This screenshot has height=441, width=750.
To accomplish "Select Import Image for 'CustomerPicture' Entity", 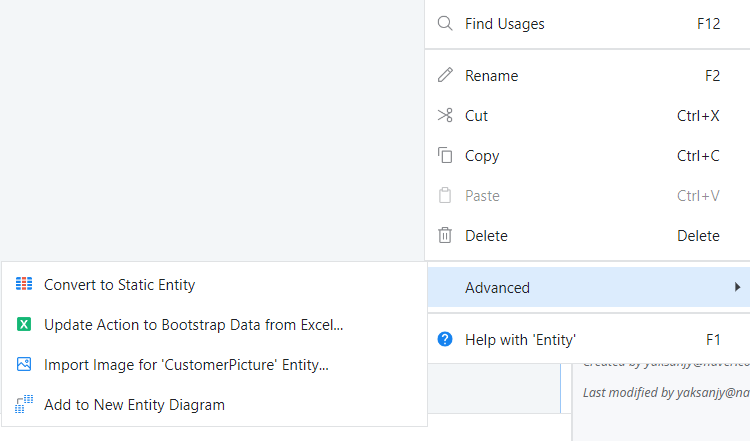I will [186, 365].
